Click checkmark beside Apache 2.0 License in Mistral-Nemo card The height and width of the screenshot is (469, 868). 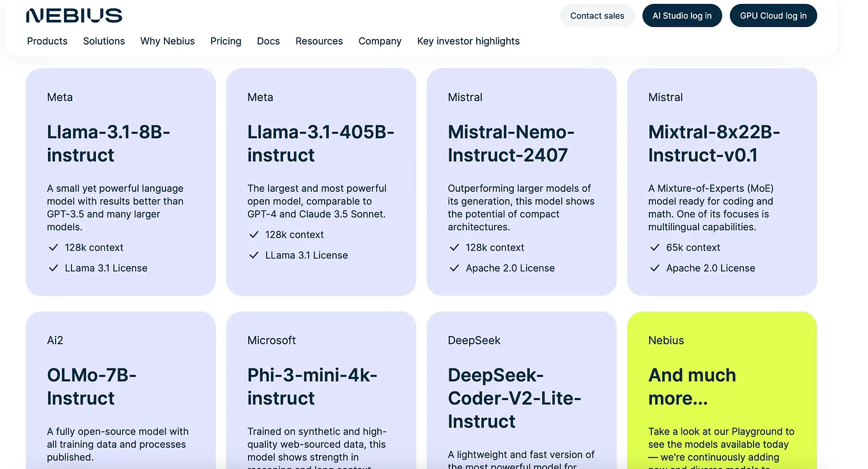pyautogui.click(x=454, y=268)
